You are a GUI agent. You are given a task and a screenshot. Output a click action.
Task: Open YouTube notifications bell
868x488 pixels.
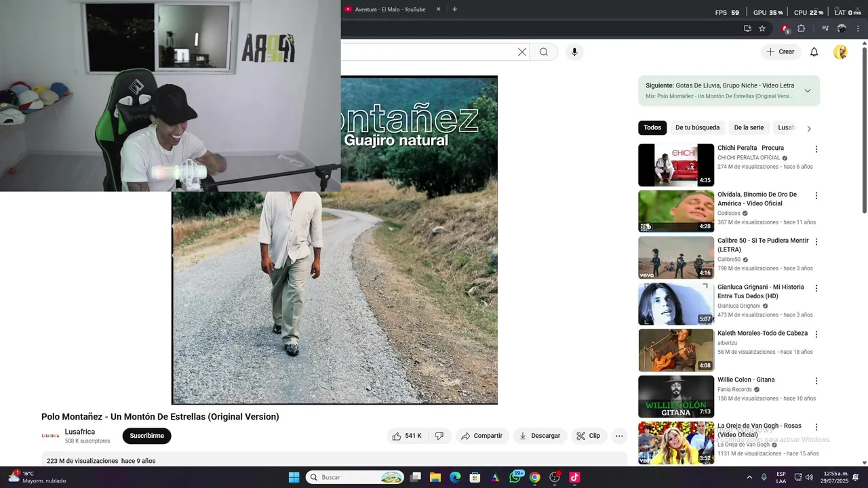click(x=814, y=52)
